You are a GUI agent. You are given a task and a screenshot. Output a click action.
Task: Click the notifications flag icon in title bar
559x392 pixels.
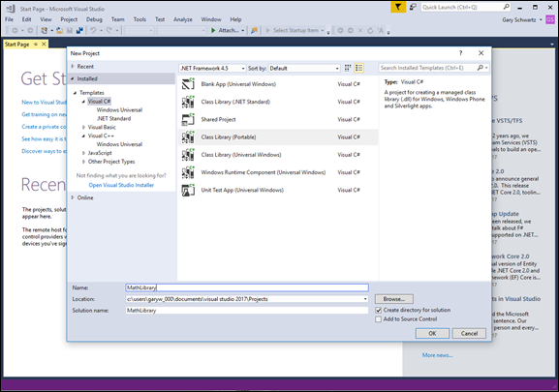(398, 7)
